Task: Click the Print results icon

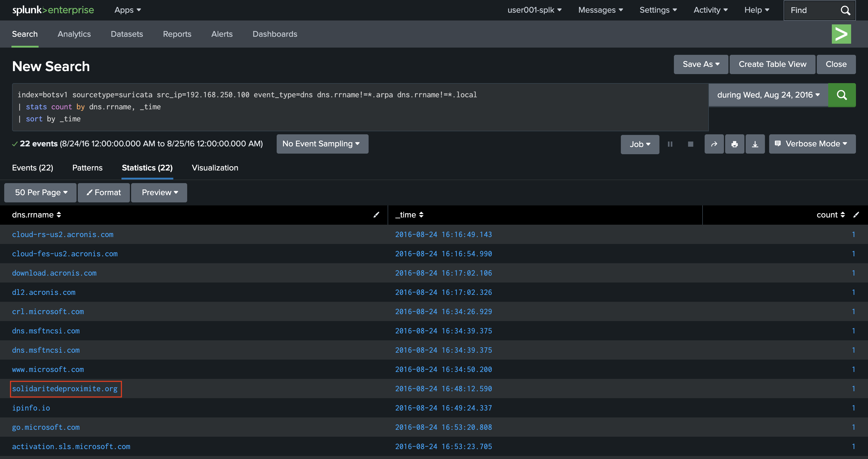Action: coord(734,144)
